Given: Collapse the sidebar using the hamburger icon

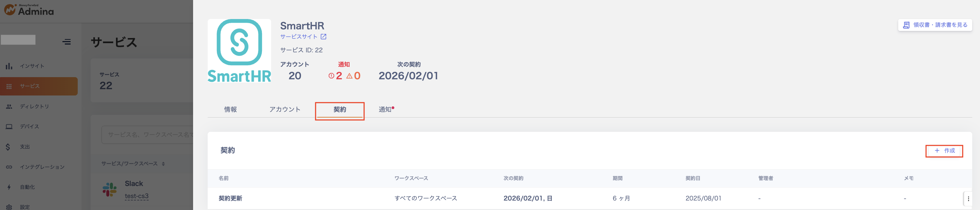Looking at the screenshot, I should click(x=67, y=41).
